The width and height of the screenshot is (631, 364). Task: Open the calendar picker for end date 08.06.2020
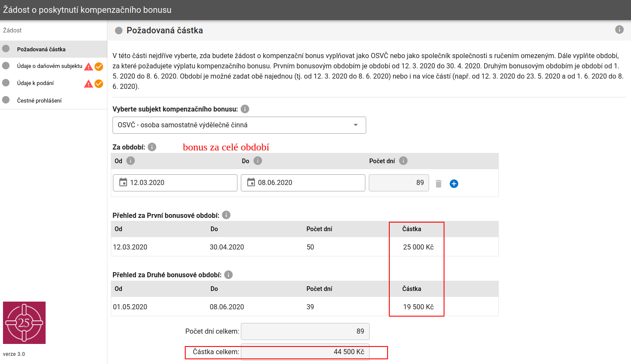point(251,182)
